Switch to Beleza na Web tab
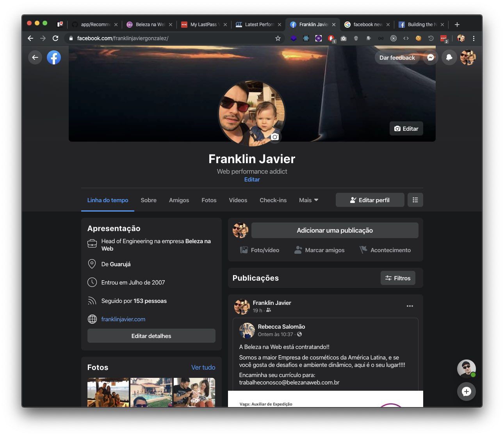 click(150, 24)
